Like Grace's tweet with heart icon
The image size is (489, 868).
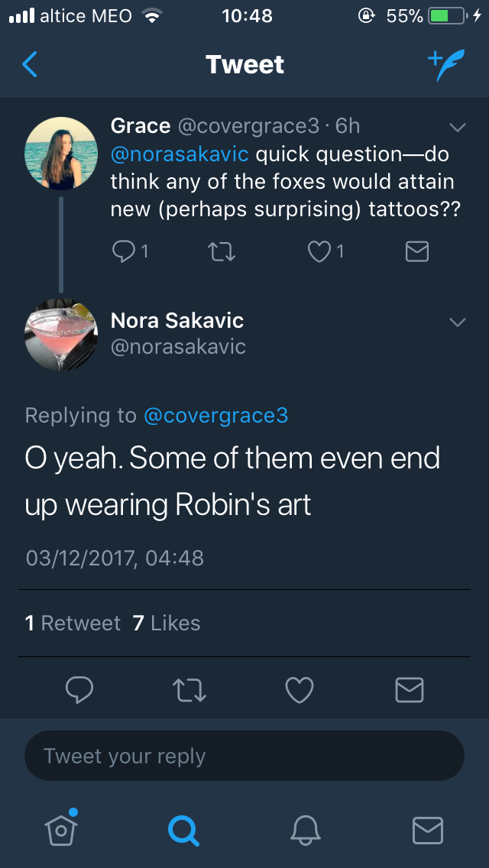(320, 251)
